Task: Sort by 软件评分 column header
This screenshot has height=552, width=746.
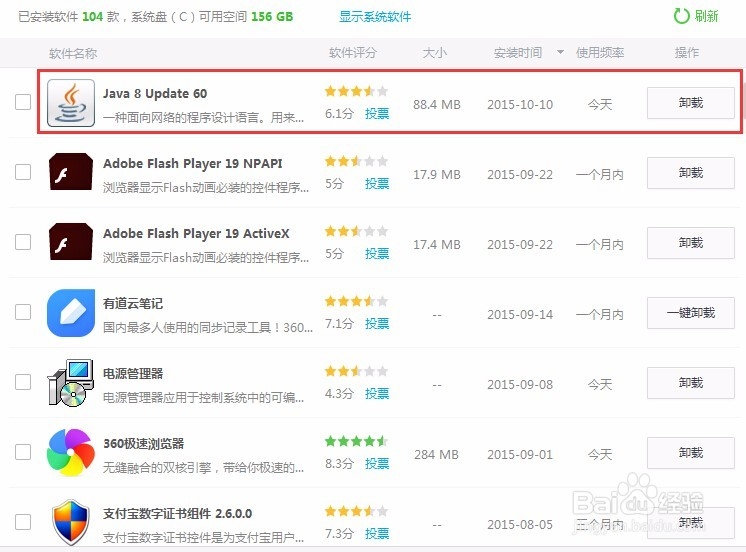Action: [x=353, y=52]
